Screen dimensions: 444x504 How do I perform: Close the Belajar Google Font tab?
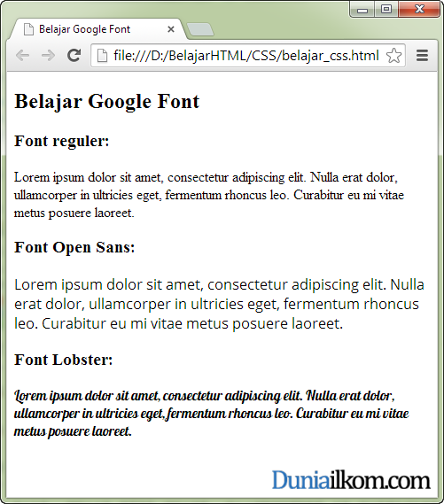(171, 29)
